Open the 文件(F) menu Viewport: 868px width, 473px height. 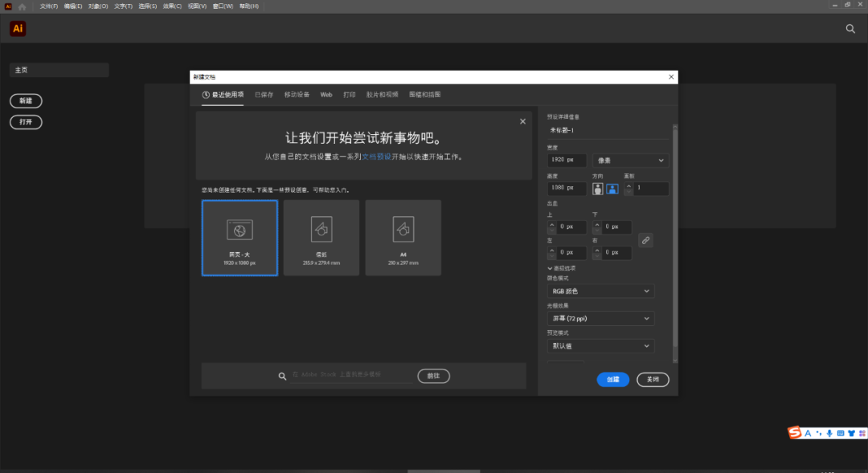coord(49,6)
